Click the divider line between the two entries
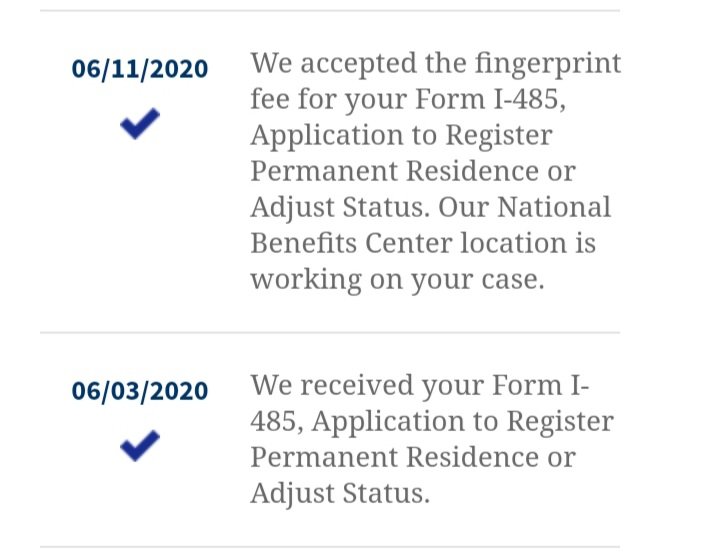Viewport: 720px width, 554px height. tap(330, 332)
